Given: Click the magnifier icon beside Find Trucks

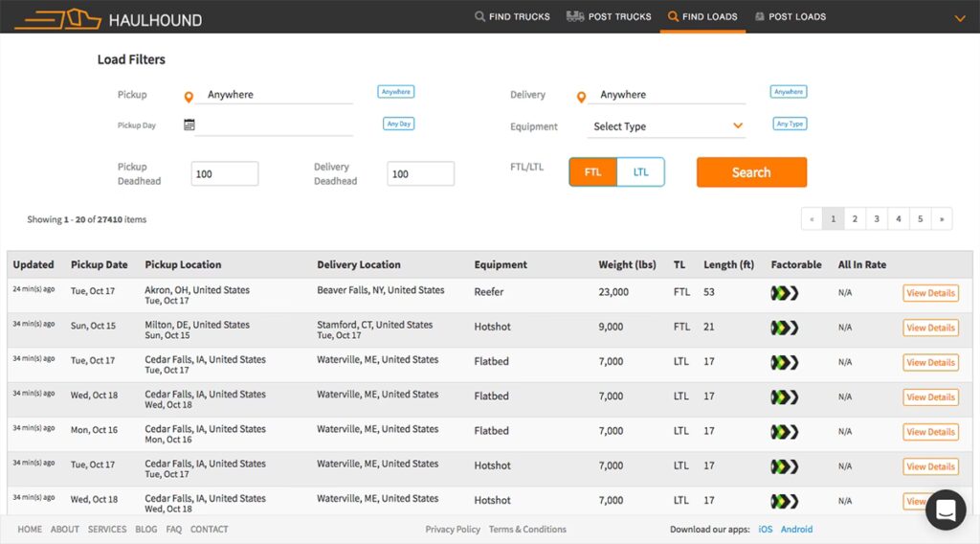Looking at the screenshot, I should click(479, 16).
